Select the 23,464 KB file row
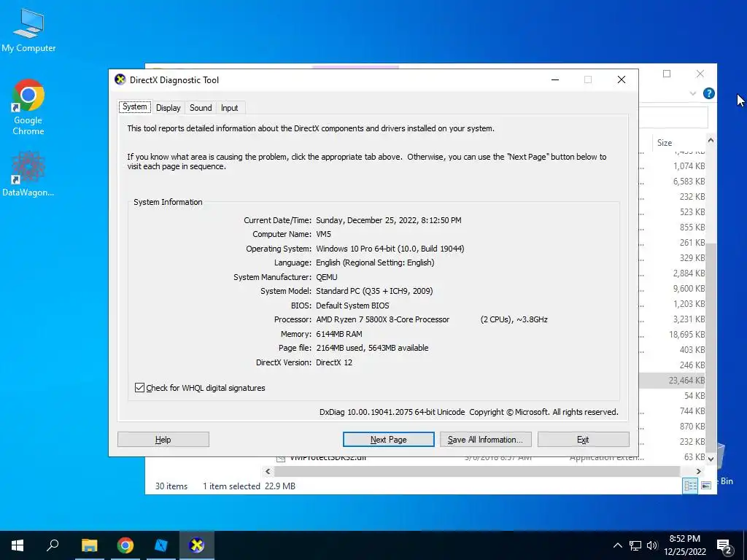 click(672, 380)
